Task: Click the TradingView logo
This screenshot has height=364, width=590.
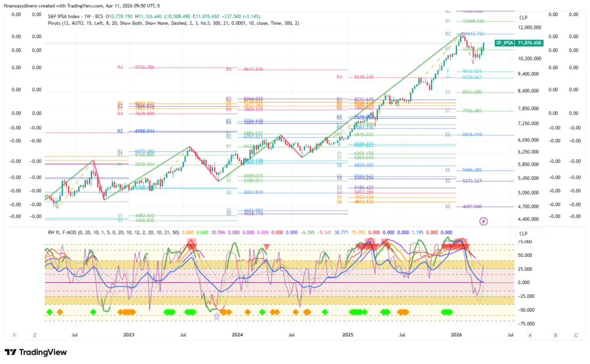Action: (x=36, y=352)
